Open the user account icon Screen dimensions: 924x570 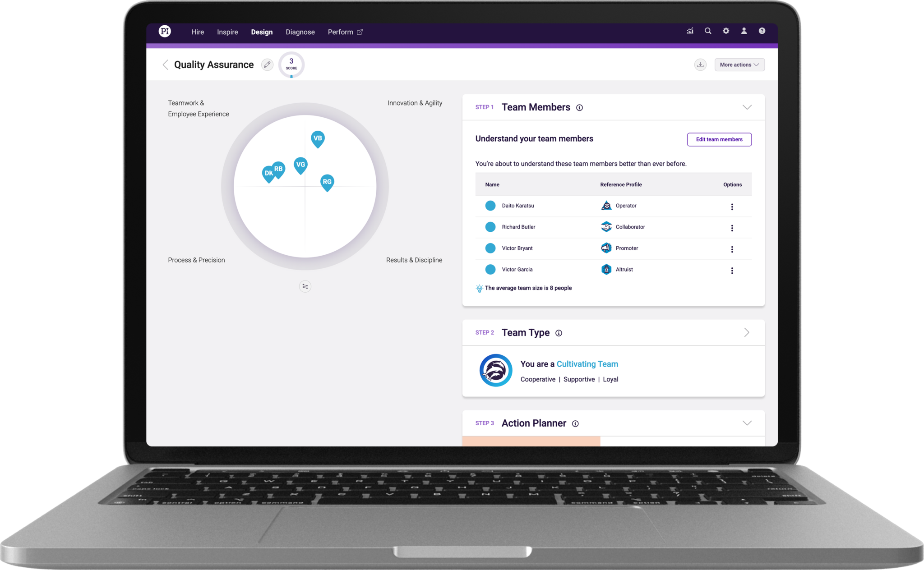[744, 31]
